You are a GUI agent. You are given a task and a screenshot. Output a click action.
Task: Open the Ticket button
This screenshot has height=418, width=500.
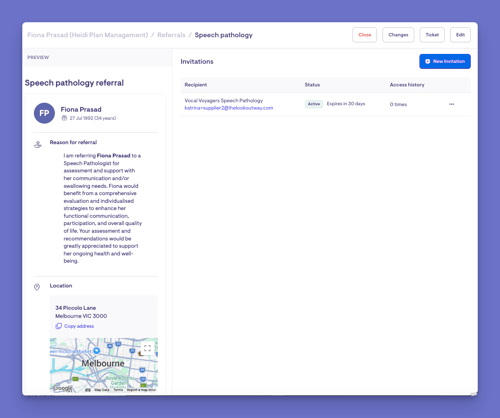click(x=432, y=35)
